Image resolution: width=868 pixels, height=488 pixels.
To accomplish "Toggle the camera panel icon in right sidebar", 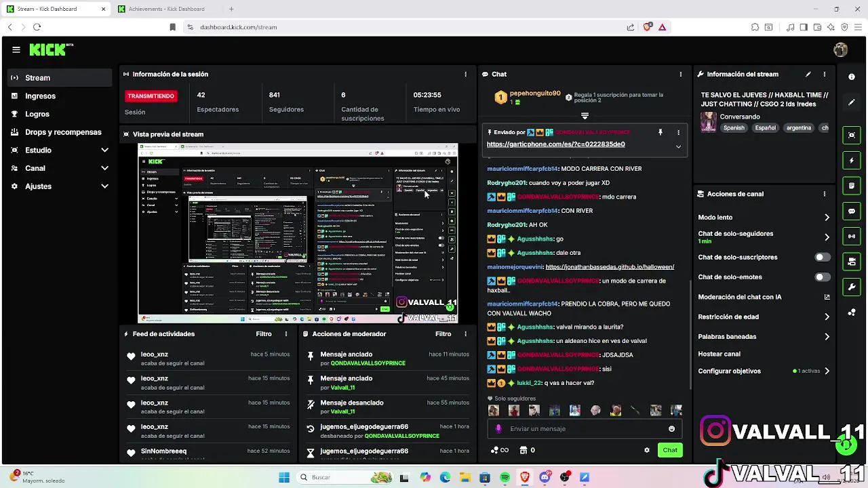I will (852, 262).
